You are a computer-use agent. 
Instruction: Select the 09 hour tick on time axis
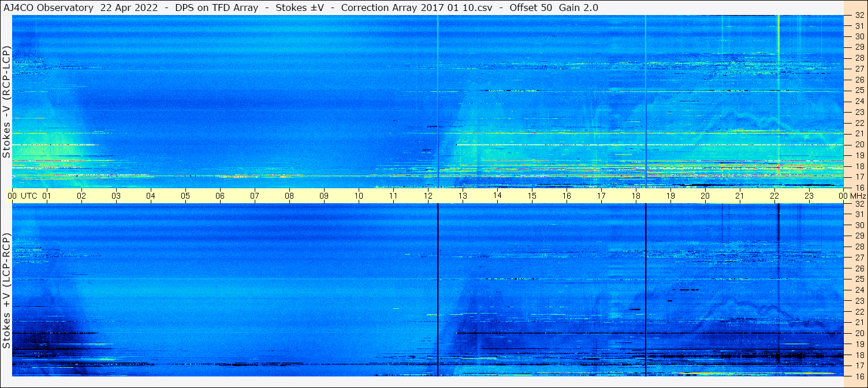tap(324, 196)
